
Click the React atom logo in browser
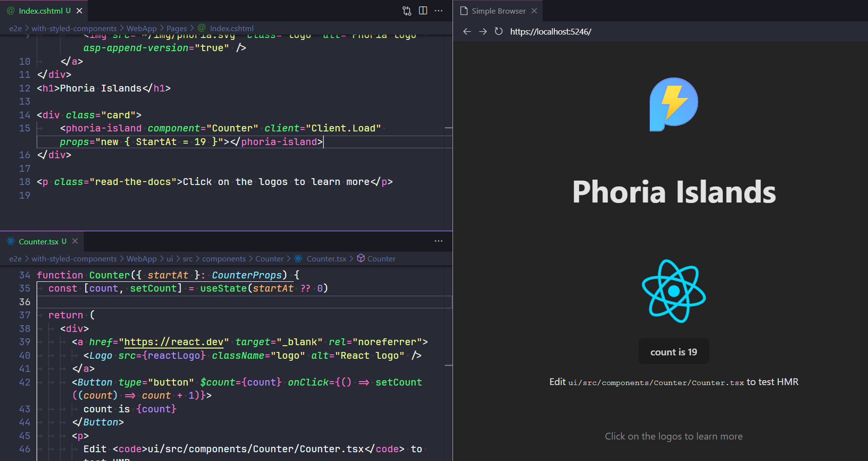pos(674,291)
